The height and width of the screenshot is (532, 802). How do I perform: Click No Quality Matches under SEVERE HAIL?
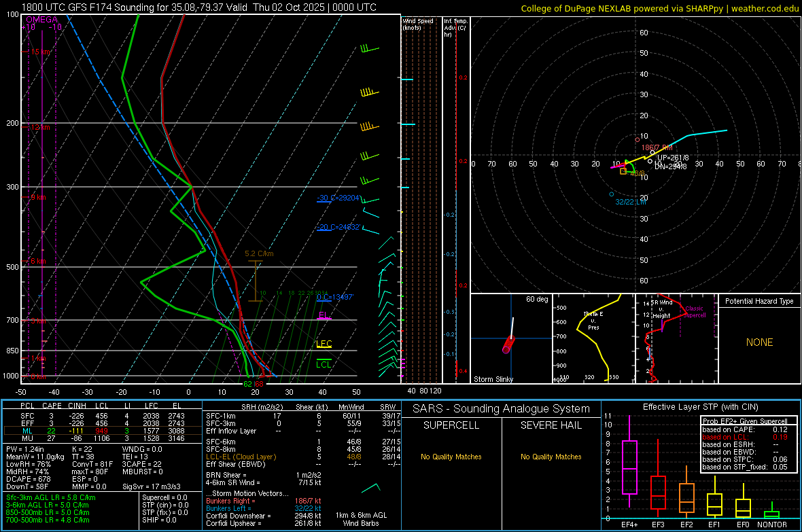point(551,457)
